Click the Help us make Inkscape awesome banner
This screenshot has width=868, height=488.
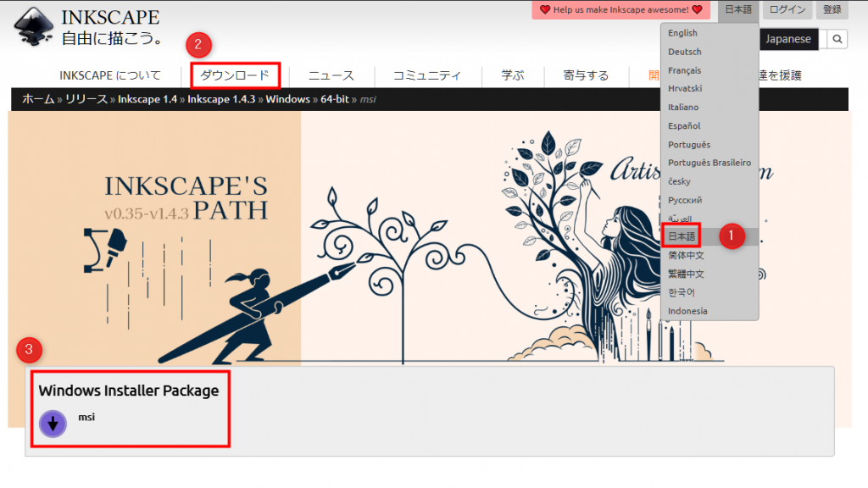click(x=621, y=10)
